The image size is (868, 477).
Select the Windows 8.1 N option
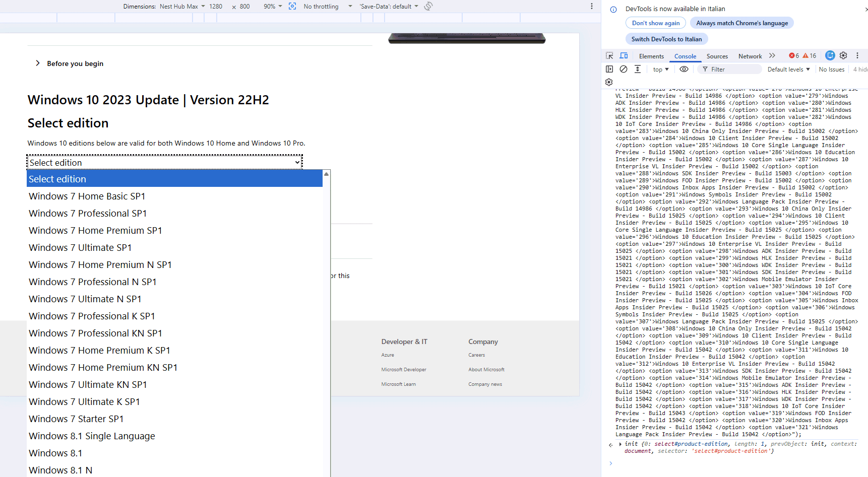[x=174, y=470]
